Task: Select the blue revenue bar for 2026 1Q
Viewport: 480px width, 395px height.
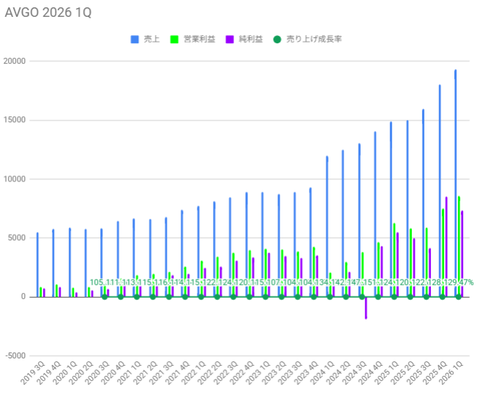Action: (x=455, y=183)
